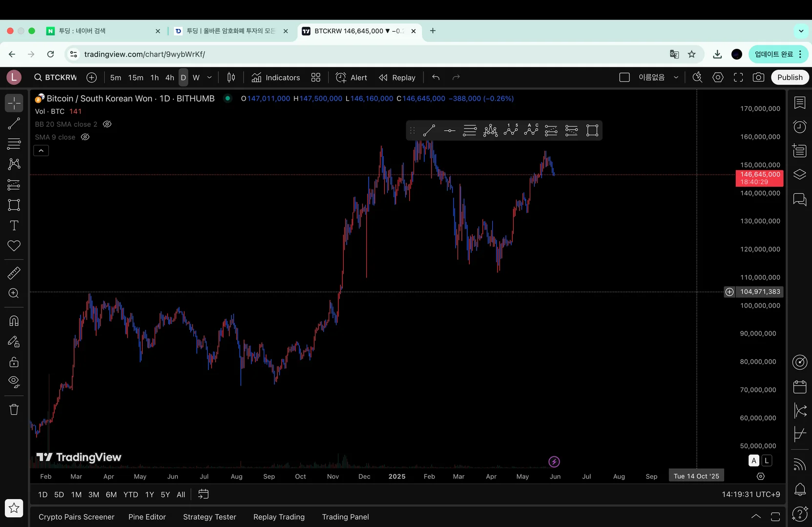
Task: Switch to the 5m timeframe
Action: point(116,78)
